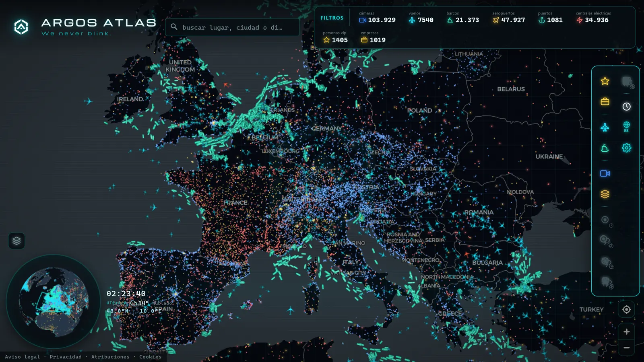Open the Privacidad link

pos(66,357)
